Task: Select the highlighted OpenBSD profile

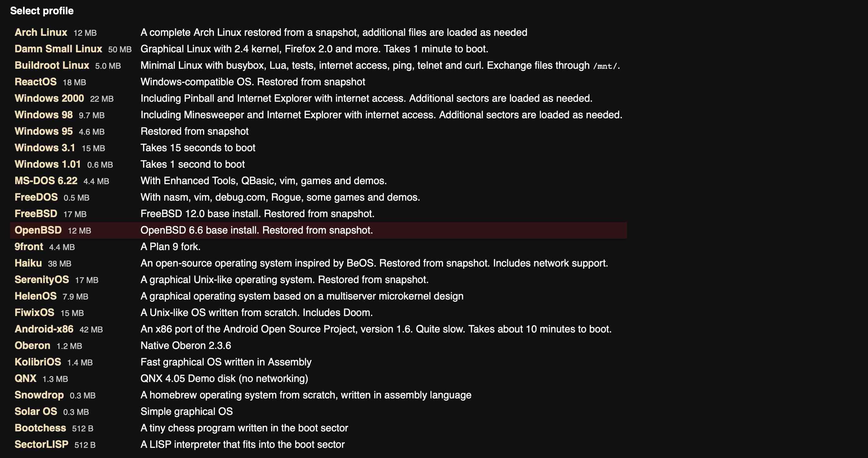Action: tap(38, 230)
